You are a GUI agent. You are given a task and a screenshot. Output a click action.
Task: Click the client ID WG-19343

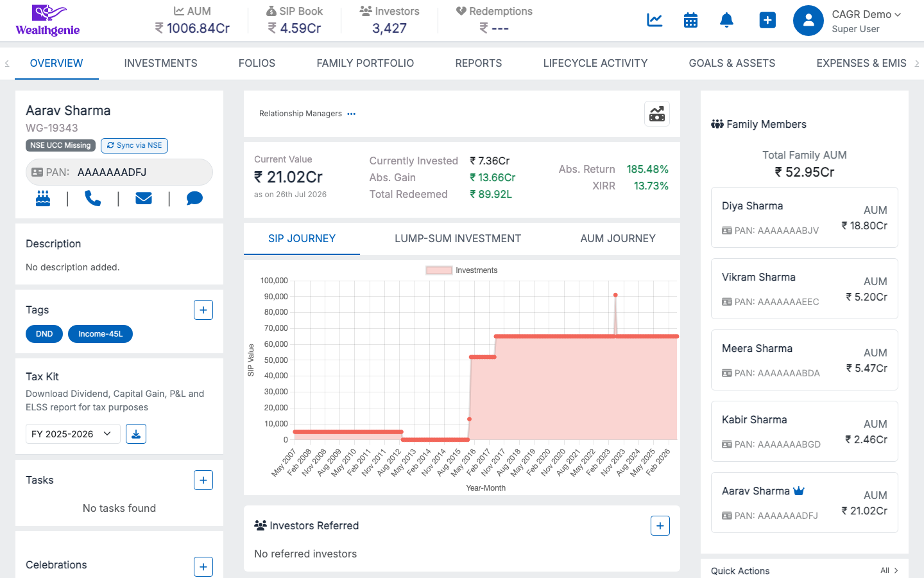tap(52, 128)
